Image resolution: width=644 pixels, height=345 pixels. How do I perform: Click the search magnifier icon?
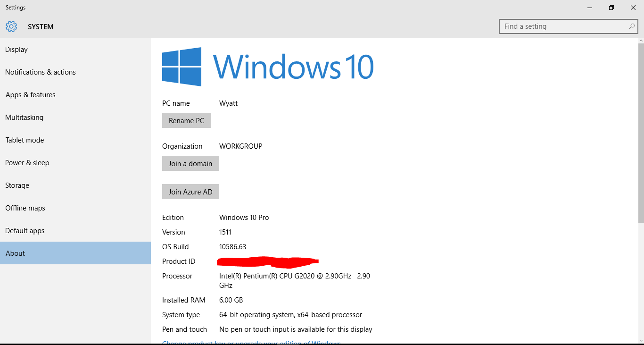(x=632, y=26)
